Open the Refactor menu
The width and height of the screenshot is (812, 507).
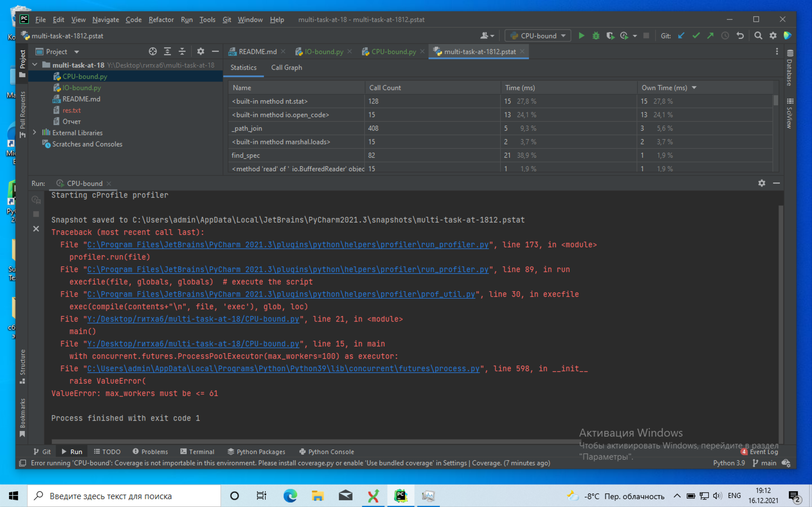(161, 19)
